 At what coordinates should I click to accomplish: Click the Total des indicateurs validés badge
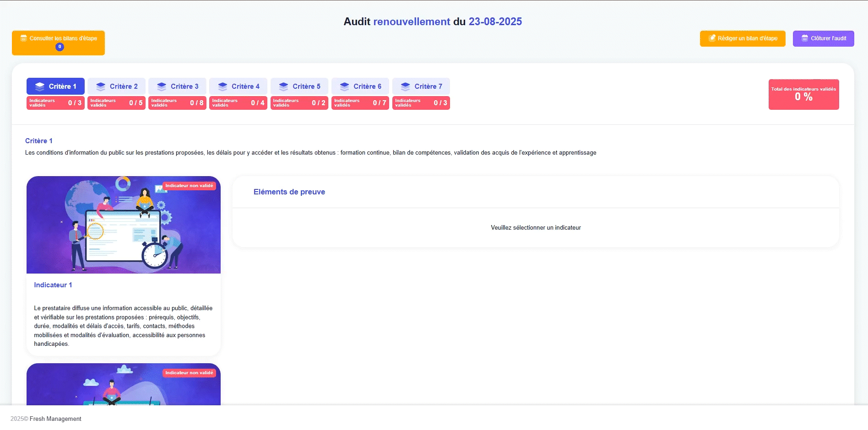tap(803, 94)
